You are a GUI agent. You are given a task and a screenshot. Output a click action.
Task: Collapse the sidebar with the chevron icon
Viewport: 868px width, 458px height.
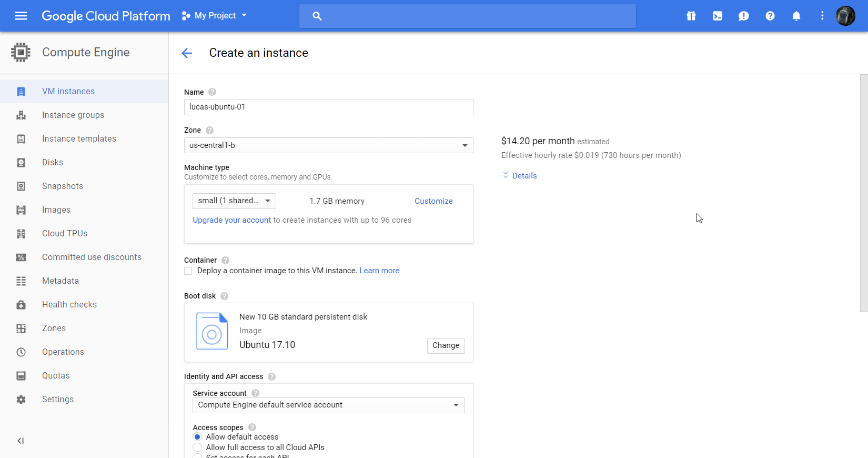(x=21, y=441)
